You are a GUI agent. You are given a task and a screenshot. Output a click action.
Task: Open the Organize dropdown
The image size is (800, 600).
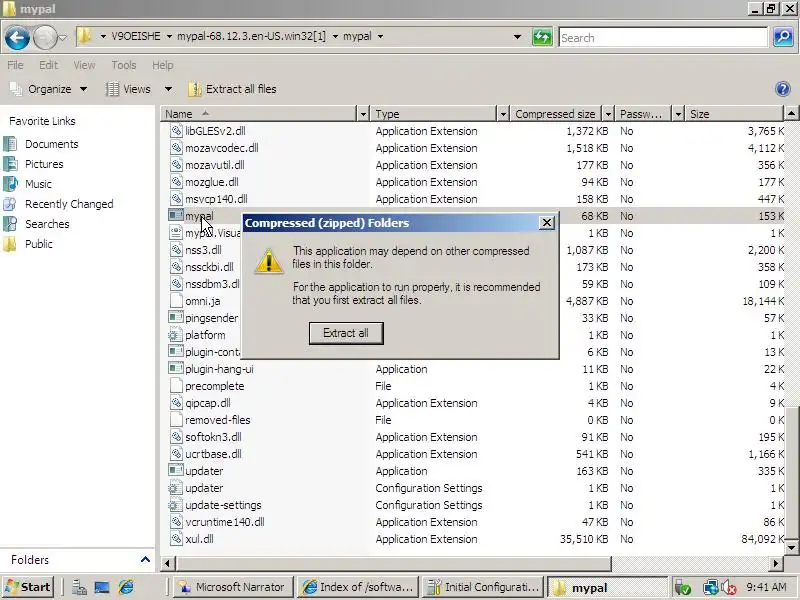click(49, 89)
